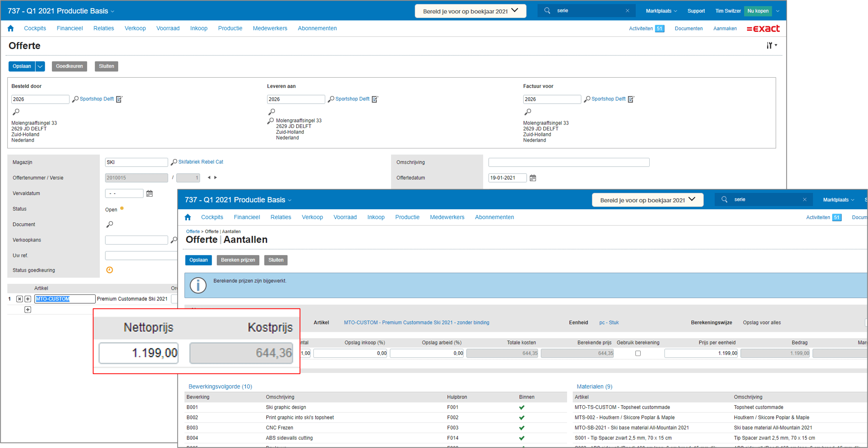
Task: Click the Status goedkeuring clock icon
Action: pyautogui.click(x=110, y=270)
